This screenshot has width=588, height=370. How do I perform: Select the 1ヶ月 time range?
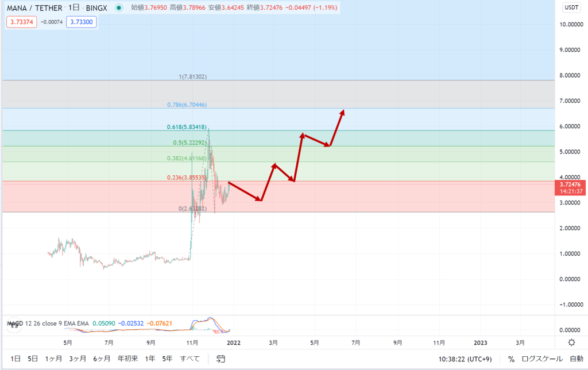coord(54,359)
